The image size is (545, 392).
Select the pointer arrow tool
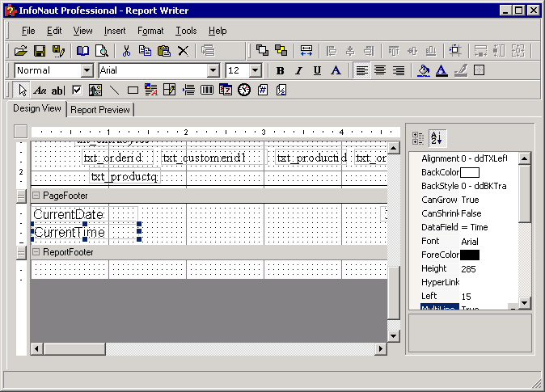coord(23,91)
